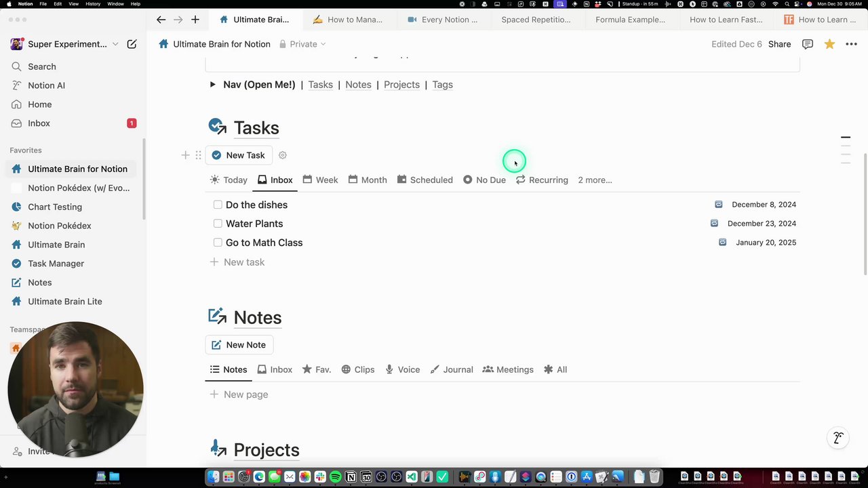
Task: Open Messages from the dock
Action: 275,476
